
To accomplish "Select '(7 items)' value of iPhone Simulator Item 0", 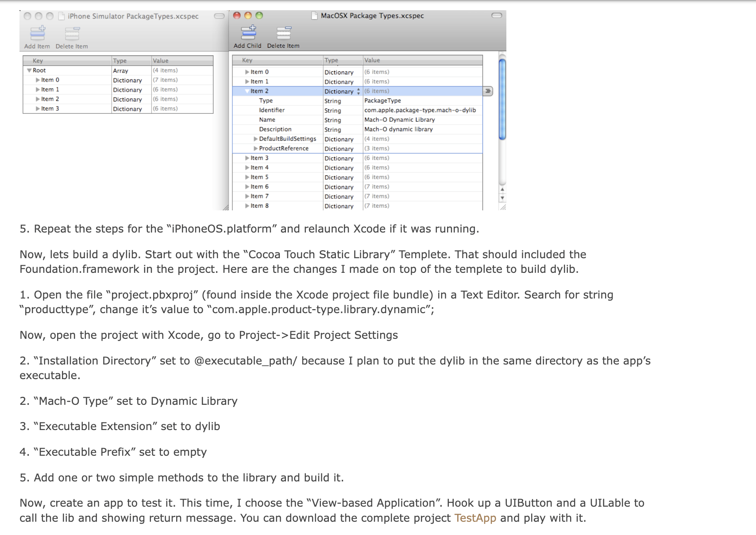I will point(165,80).
